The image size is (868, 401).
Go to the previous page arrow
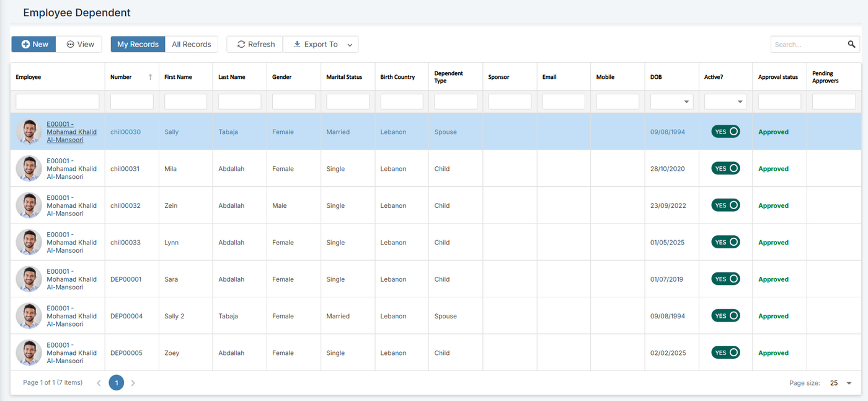point(99,383)
